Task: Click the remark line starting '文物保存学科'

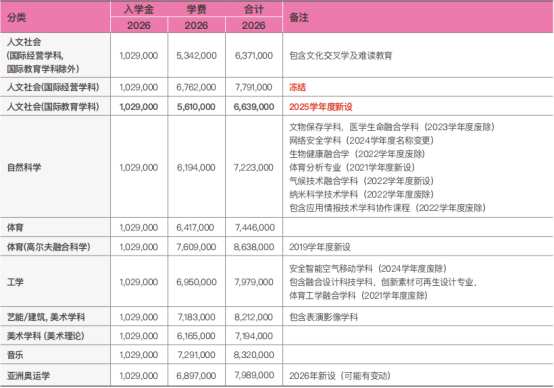Action: (392, 127)
